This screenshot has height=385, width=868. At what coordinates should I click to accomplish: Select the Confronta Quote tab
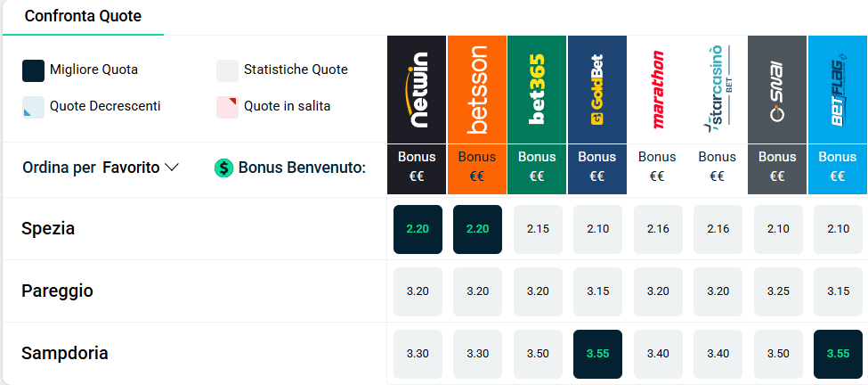point(83,17)
